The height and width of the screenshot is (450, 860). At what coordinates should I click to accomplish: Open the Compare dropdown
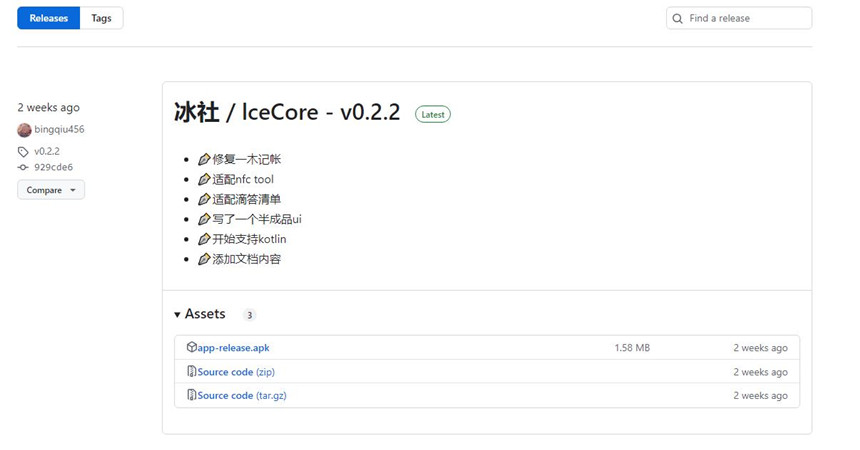51,190
